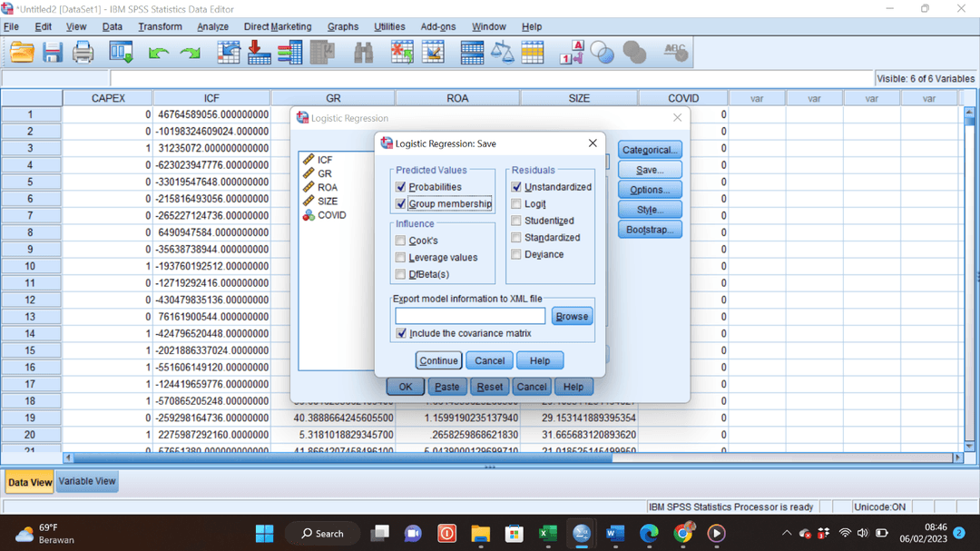Open the Recall recently used dialogs icon
Viewport: 980px width, 551px height.
pyautogui.click(x=121, y=53)
